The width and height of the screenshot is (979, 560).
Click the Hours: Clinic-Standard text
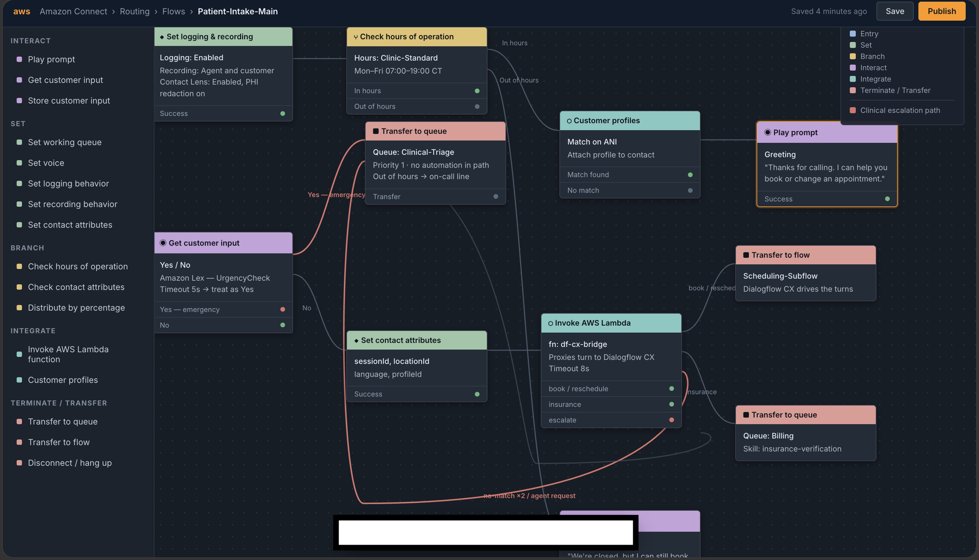tap(396, 58)
